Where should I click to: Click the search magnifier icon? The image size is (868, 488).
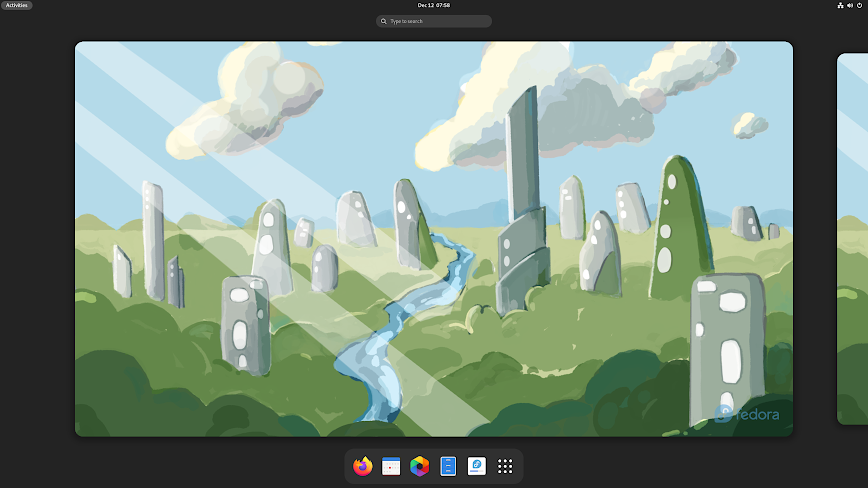(x=384, y=21)
